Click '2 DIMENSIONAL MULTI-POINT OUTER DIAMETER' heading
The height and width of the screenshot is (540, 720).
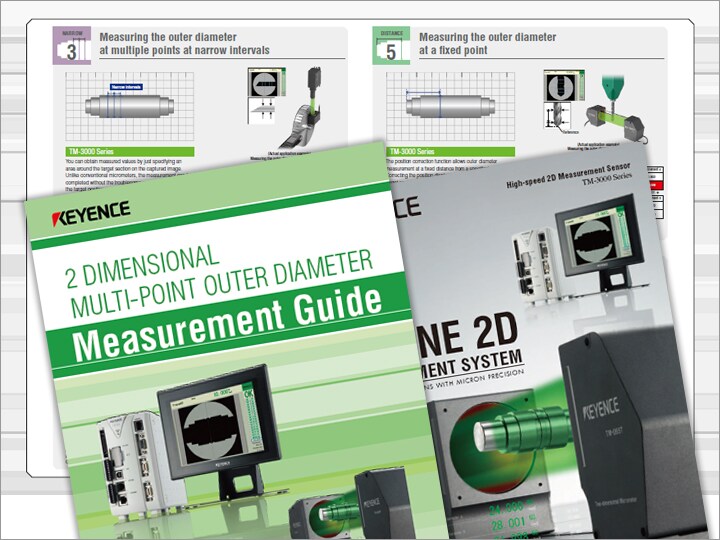(x=219, y=281)
